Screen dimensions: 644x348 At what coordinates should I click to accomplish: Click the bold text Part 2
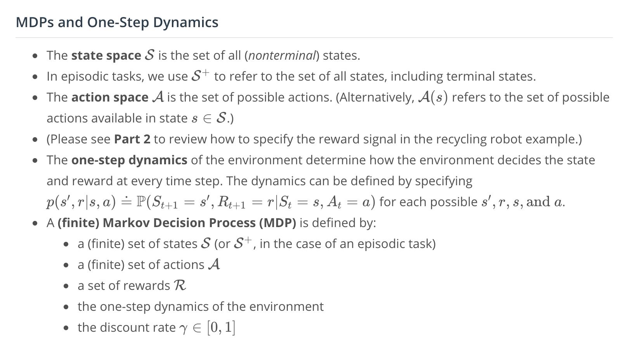pos(132,139)
